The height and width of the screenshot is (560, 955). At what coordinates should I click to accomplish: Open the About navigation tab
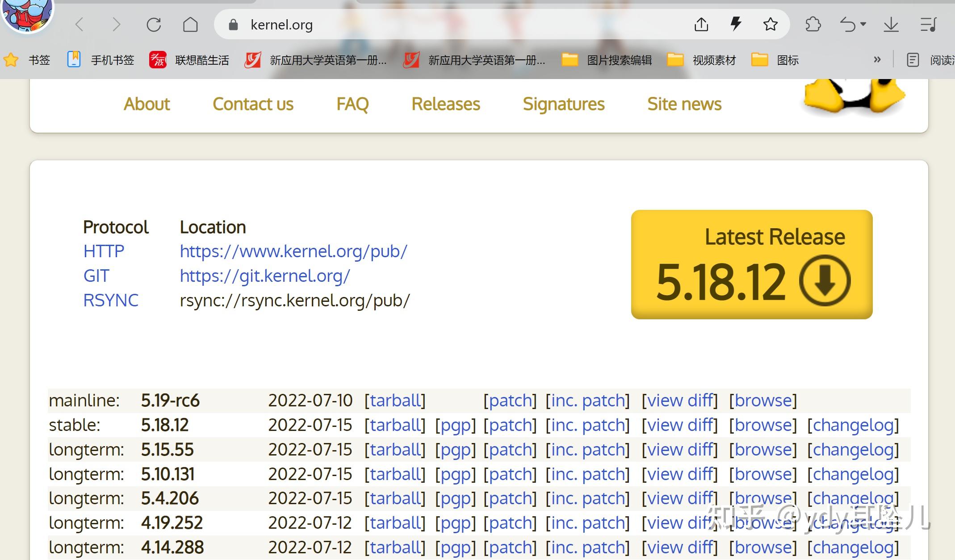click(x=147, y=104)
